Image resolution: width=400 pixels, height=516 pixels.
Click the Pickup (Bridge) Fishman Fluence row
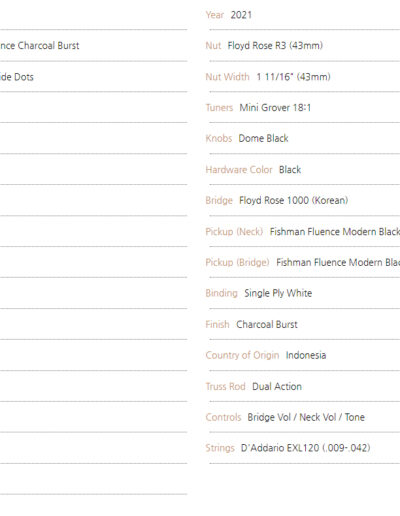click(303, 262)
